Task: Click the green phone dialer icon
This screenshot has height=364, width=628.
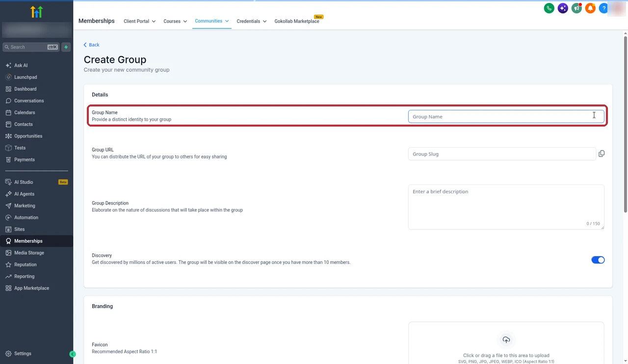Action: pos(549,8)
